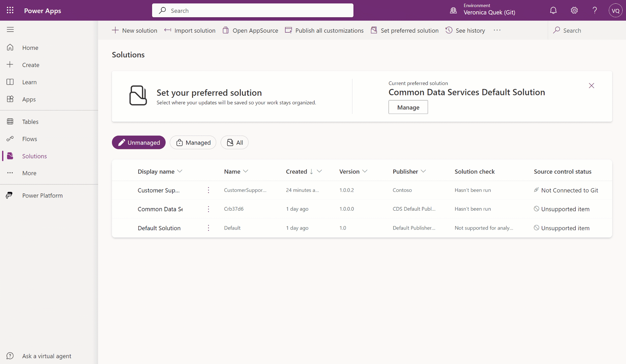Click the help question mark icon

pos(595,10)
